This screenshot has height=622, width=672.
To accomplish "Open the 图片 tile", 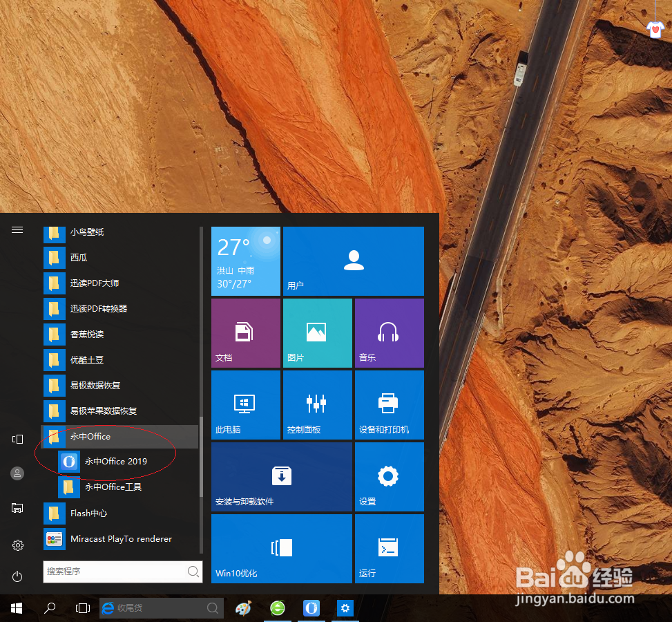I will point(318,333).
